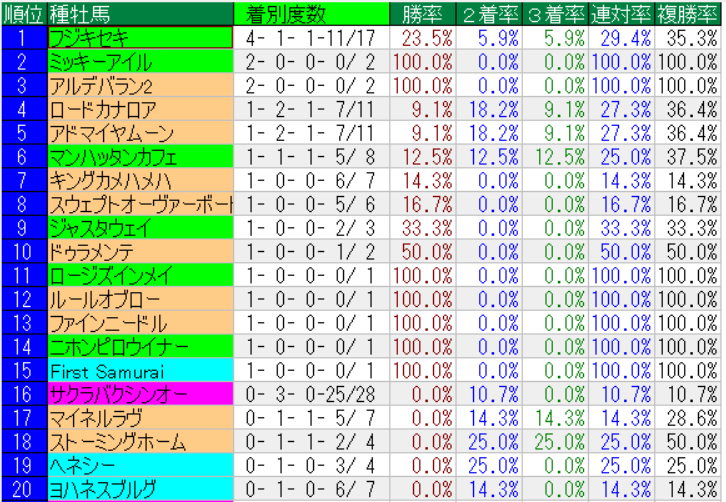
Task: Sort by the 複勝率 column header
Action: pyautogui.click(x=688, y=13)
